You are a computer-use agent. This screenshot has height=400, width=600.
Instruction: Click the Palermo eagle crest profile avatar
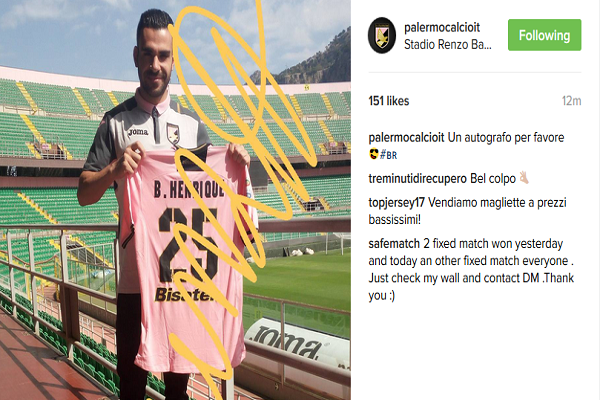point(382,35)
